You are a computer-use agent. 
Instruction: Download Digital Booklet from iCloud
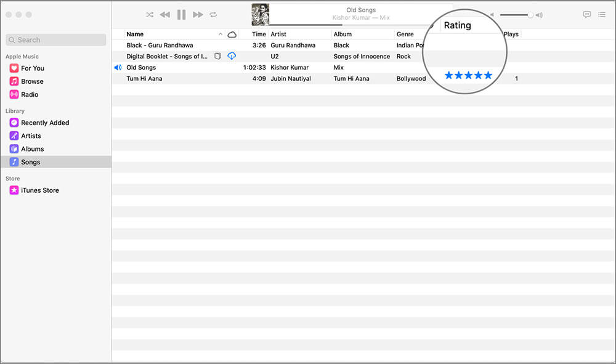(232, 56)
